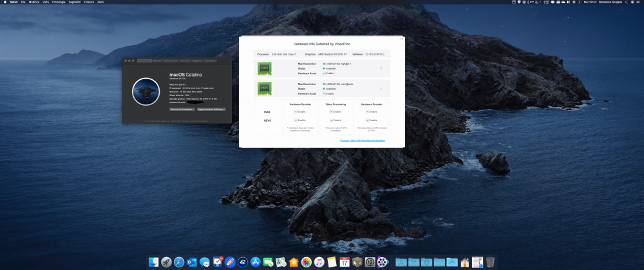The image size is (644, 270).
Task: Open System Preferences gear in dock
Action: 370,262
